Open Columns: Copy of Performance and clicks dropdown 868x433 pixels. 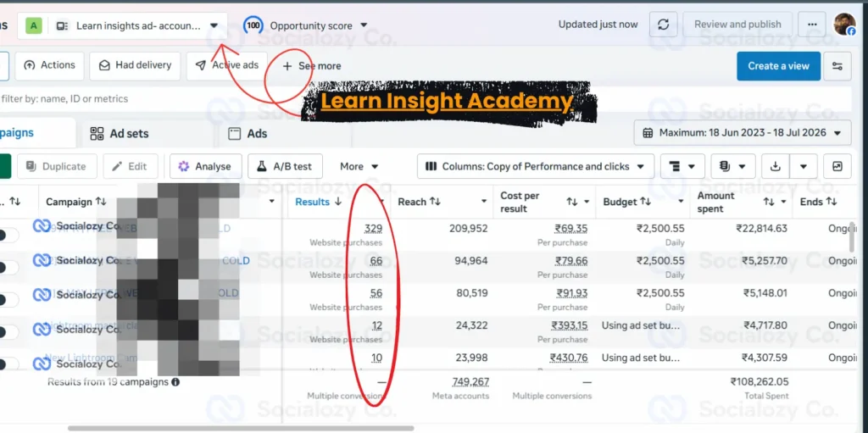pos(536,167)
